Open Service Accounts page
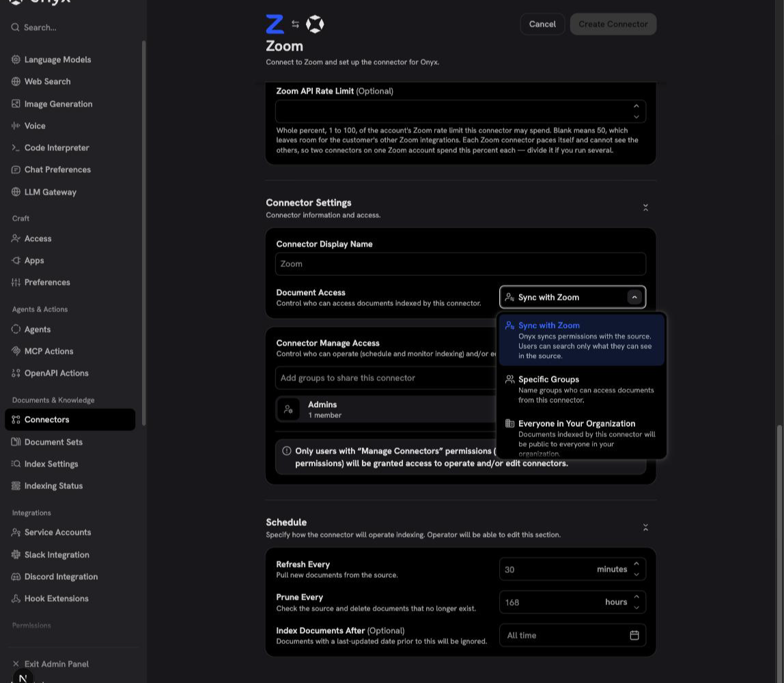The image size is (784, 683). click(70, 533)
